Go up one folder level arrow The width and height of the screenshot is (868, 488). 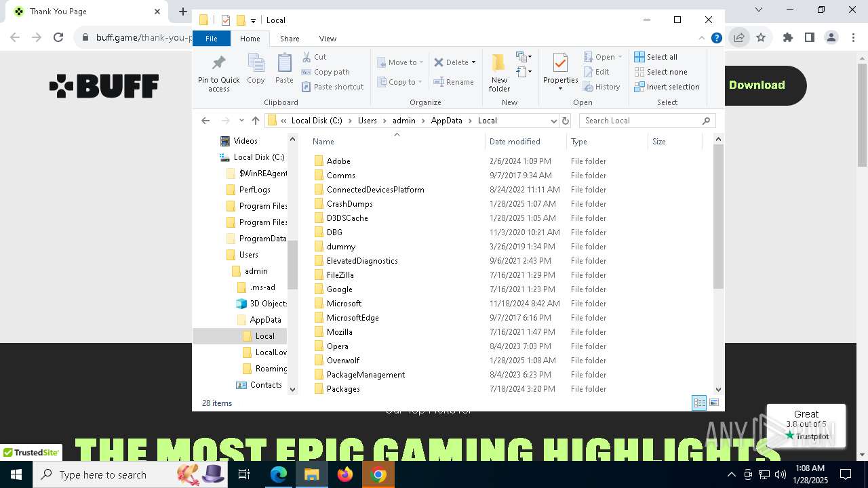255,121
